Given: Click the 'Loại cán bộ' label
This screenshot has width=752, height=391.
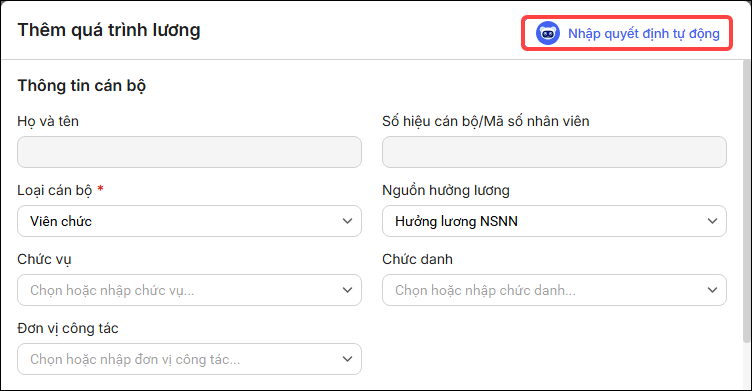Looking at the screenshot, I should click(x=55, y=190).
